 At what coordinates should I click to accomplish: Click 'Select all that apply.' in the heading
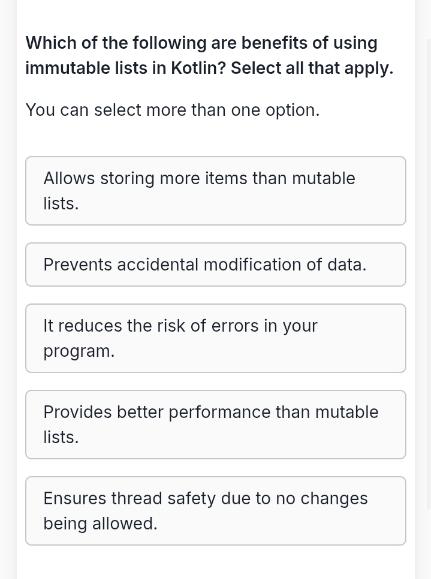(x=312, y=68)
